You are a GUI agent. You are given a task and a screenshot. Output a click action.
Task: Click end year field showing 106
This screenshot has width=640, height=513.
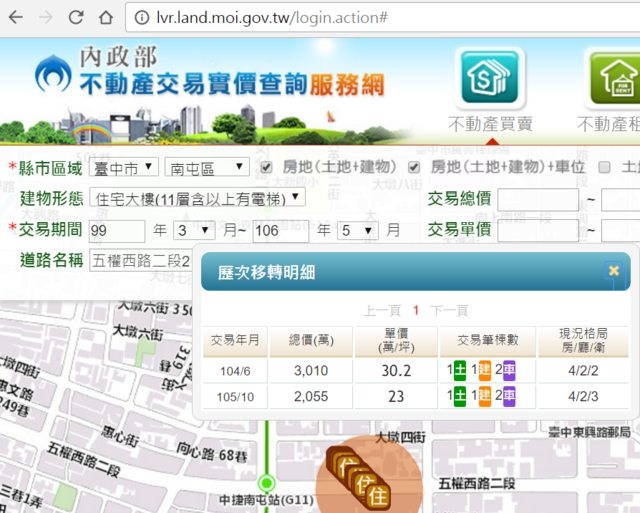click(x=281, y=231)
